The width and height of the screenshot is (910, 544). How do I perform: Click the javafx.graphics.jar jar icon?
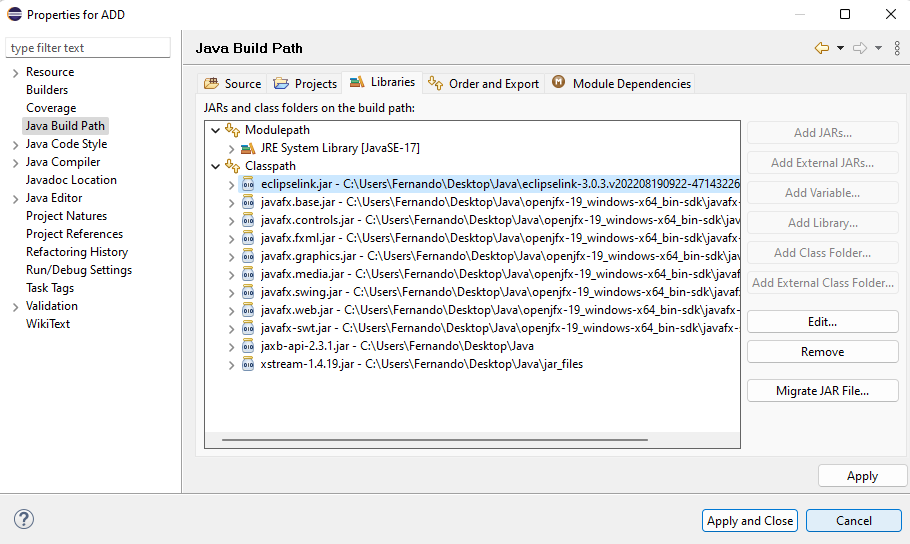click(248, 256)
